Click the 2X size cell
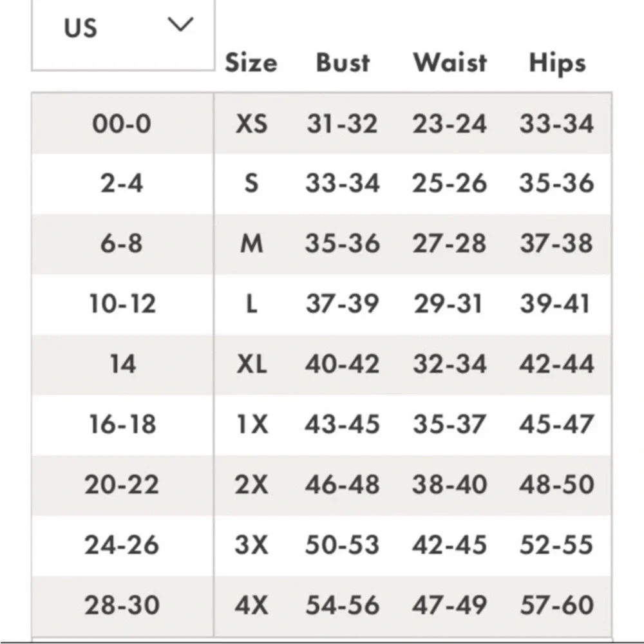 pos(251,485)
